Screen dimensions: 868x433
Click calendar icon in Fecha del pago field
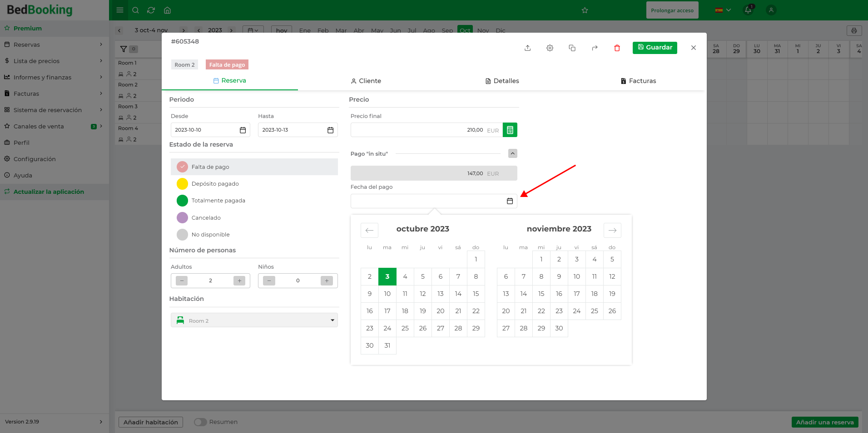[510, 201]
